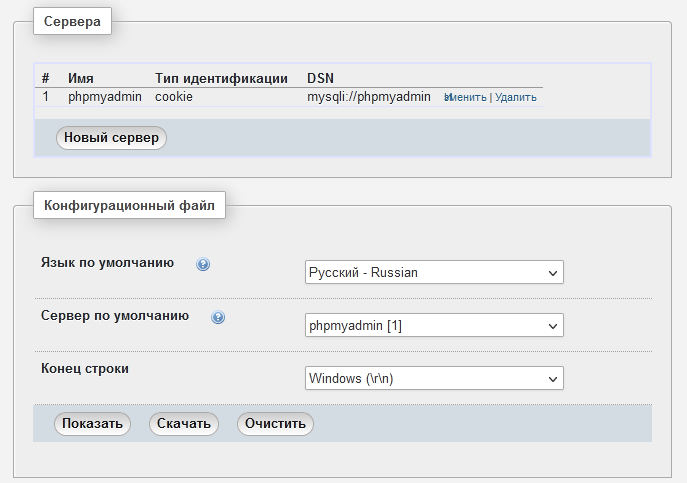687x483 pixels.
Task: Click help icon beside Язык по умолчанию
Action: click(203, 264)
